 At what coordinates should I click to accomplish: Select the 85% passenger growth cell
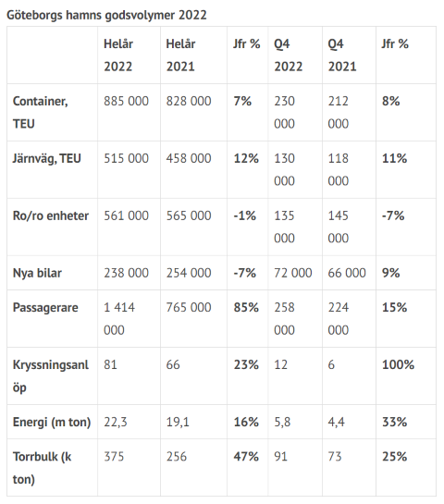(246, 308)
